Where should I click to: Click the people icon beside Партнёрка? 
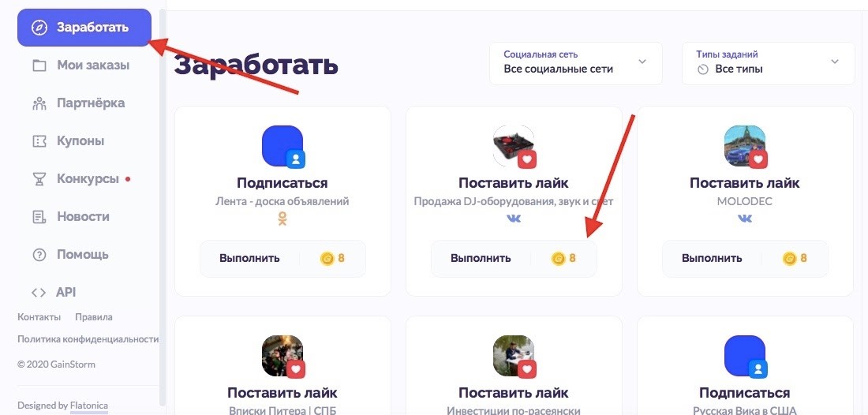[x=39, y=103]
